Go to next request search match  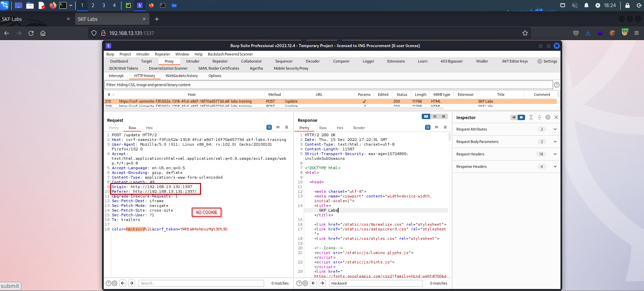(x=132, y=283)
